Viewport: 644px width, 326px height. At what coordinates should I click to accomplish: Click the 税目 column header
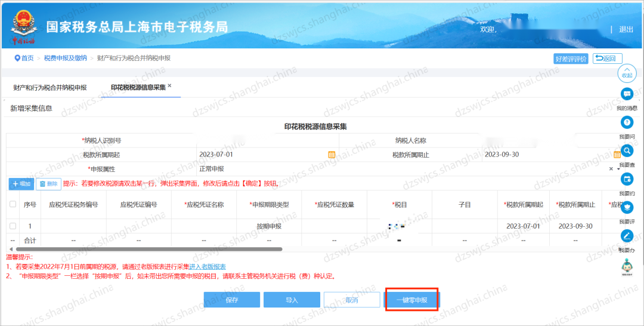400,204
